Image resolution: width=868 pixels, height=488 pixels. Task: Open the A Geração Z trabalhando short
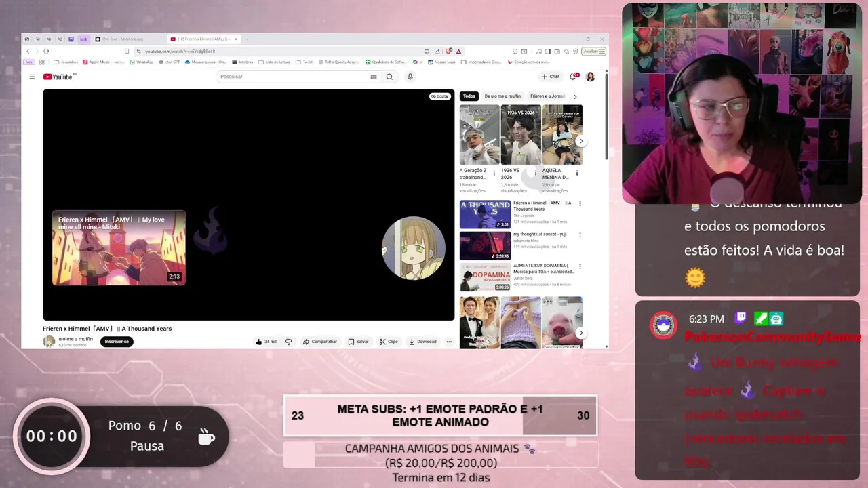click(x=479, y=134)
